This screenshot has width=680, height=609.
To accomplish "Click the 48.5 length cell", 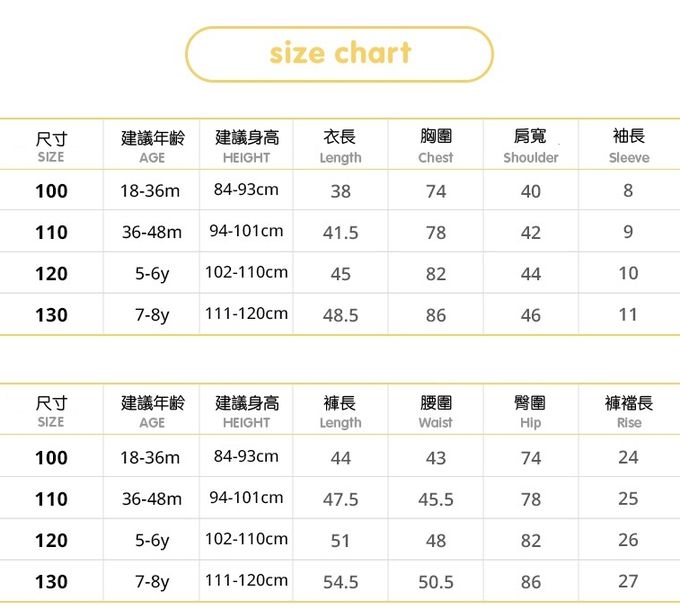I will 340,315.
